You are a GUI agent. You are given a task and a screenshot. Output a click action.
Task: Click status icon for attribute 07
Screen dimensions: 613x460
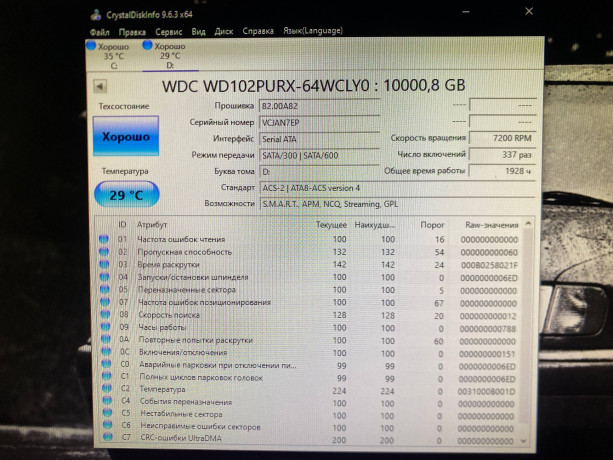105,302
